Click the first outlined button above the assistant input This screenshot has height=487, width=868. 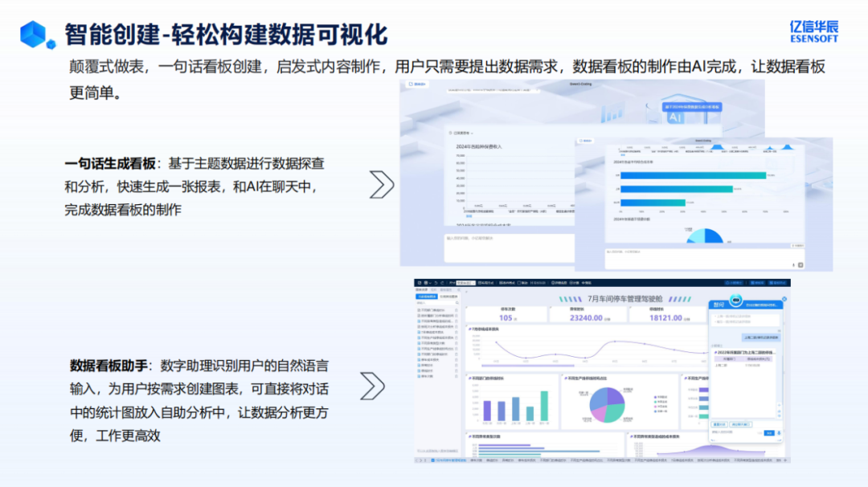click(719, 424)
